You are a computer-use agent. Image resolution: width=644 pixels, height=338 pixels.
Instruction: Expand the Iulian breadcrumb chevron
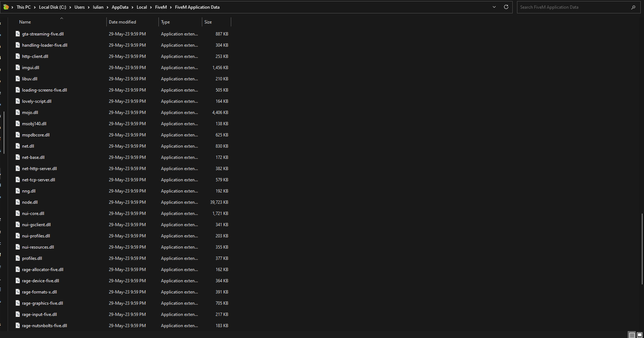(x=107, y=7)
